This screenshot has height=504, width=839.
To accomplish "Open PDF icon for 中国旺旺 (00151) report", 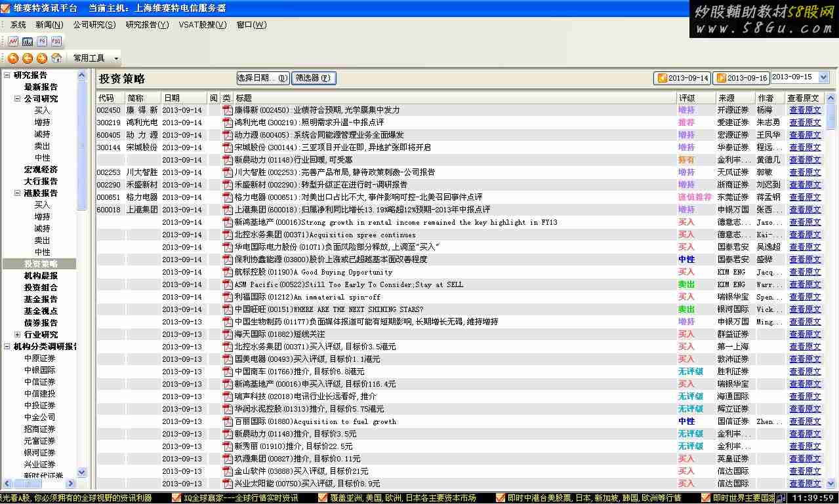I will [x=228, y=309].
